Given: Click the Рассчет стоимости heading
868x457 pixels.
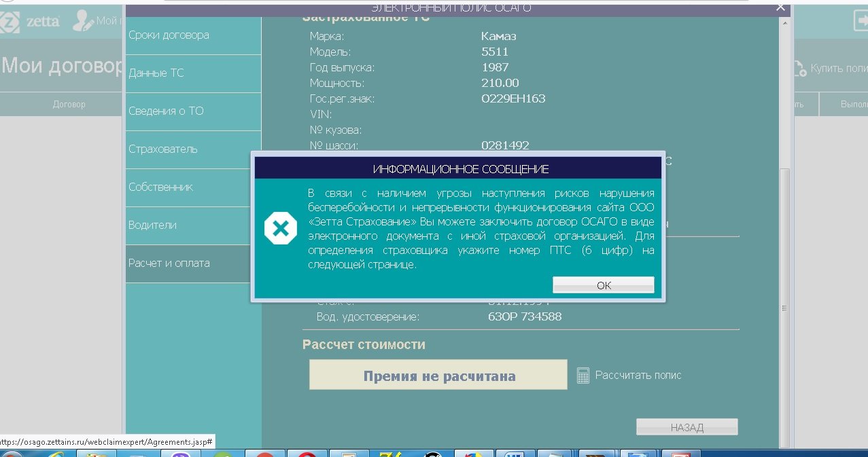Looking at the screenshot, I should tap(364, 344).
